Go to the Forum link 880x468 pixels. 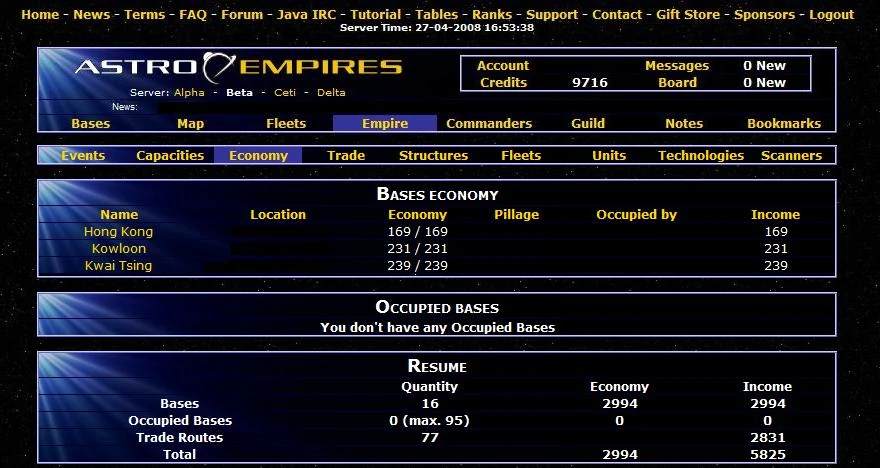242,15
